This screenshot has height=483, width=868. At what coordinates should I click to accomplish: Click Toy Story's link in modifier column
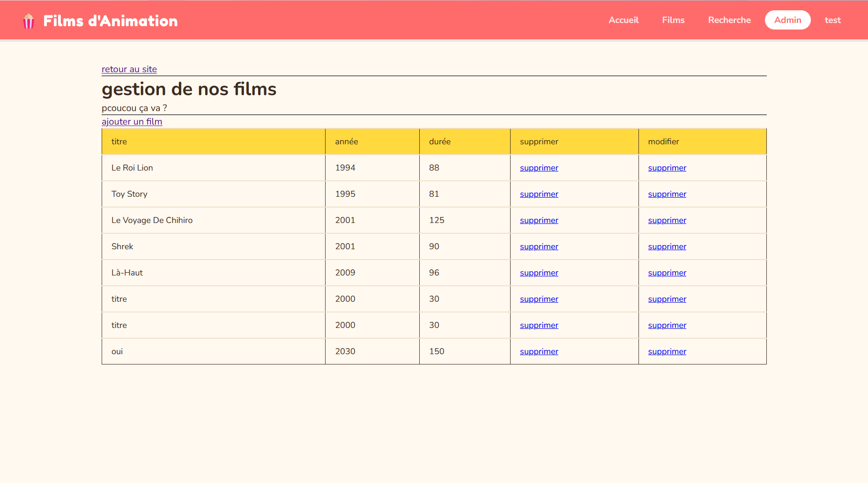(x=667, y=194)
